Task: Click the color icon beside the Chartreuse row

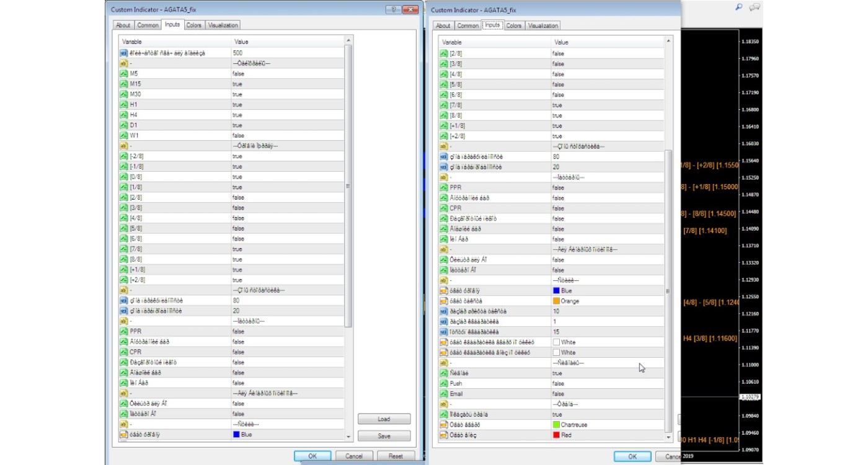Action: [x=443, y=425]
